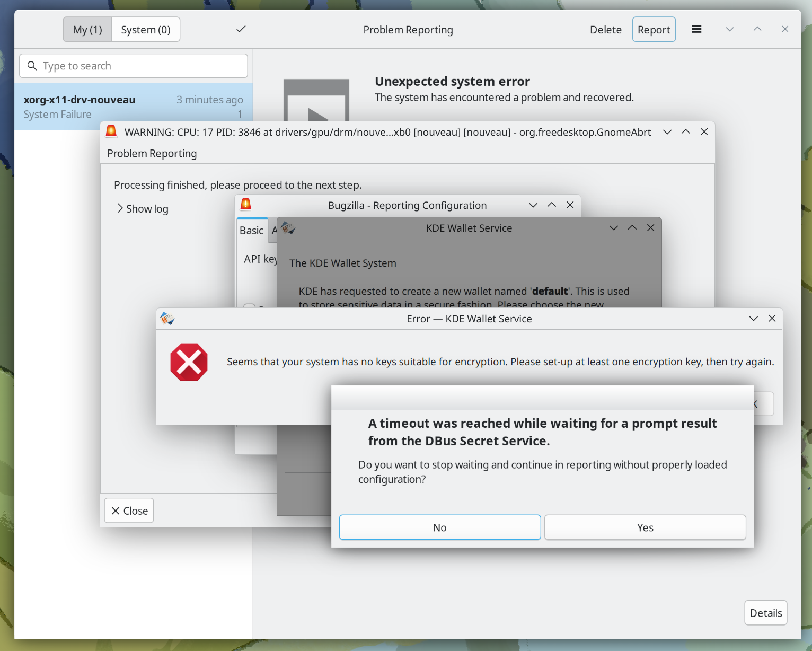Minimize the Bugzilla Reporting Configuration window
812x651 pixels.
[x=533, y=205]
